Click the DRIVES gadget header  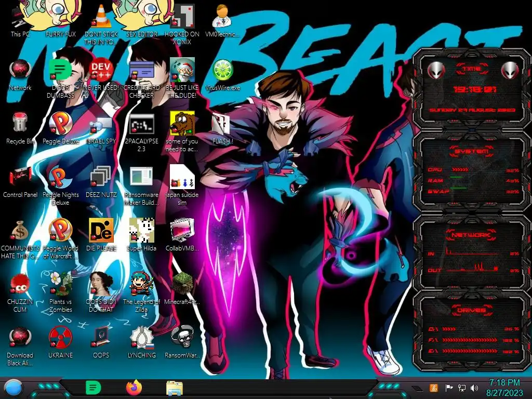pyautogui.click(x=472, y=310)
